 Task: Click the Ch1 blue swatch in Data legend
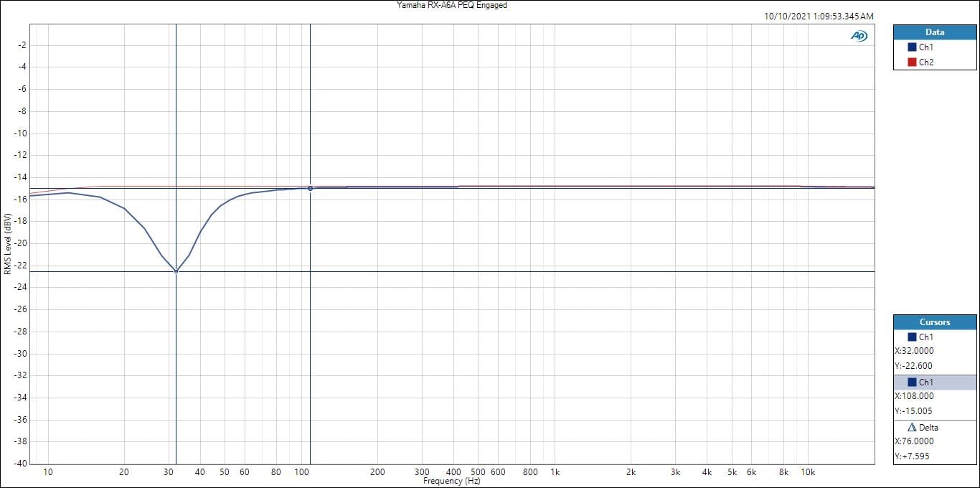[912, 47]
